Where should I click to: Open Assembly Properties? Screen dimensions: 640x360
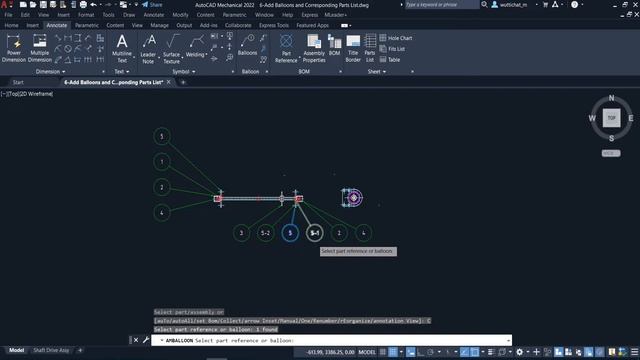click(x=314, y=49)
